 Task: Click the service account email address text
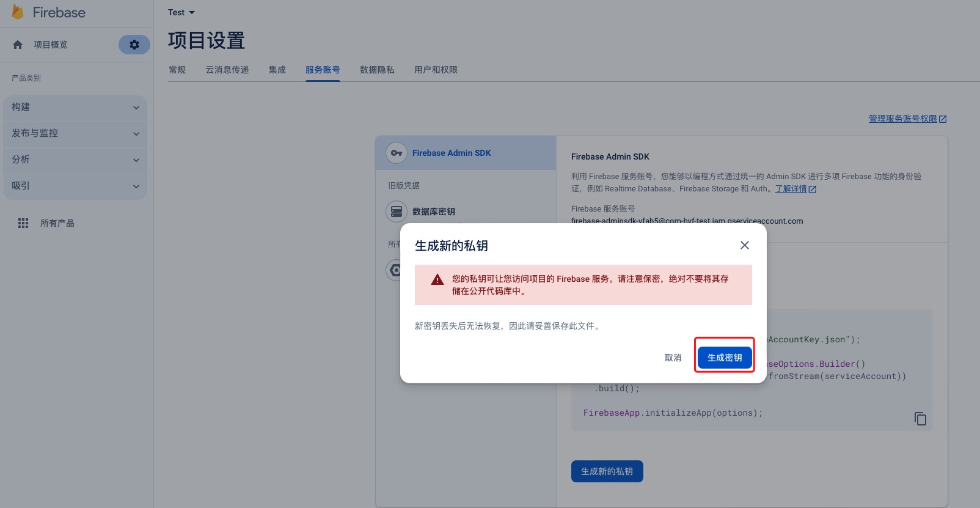tap(687, 221)
